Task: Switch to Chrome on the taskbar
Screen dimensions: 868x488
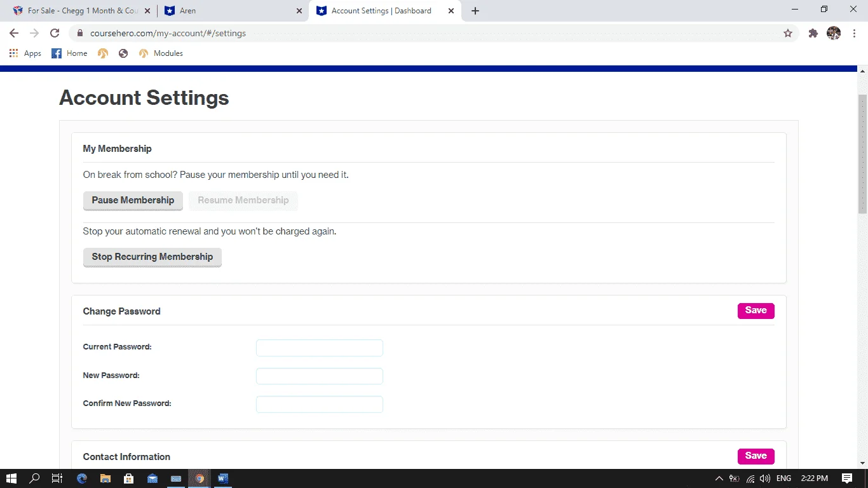Action: pos(200,478)
